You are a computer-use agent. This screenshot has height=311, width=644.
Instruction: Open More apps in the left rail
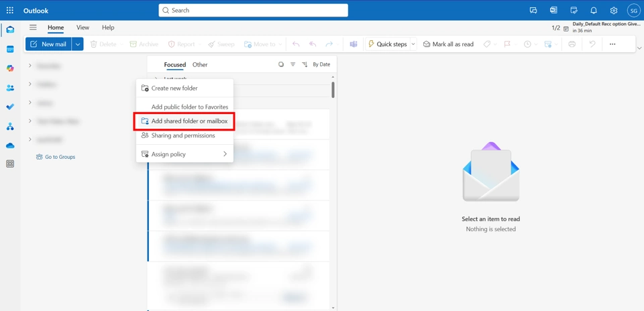[10, 164]
